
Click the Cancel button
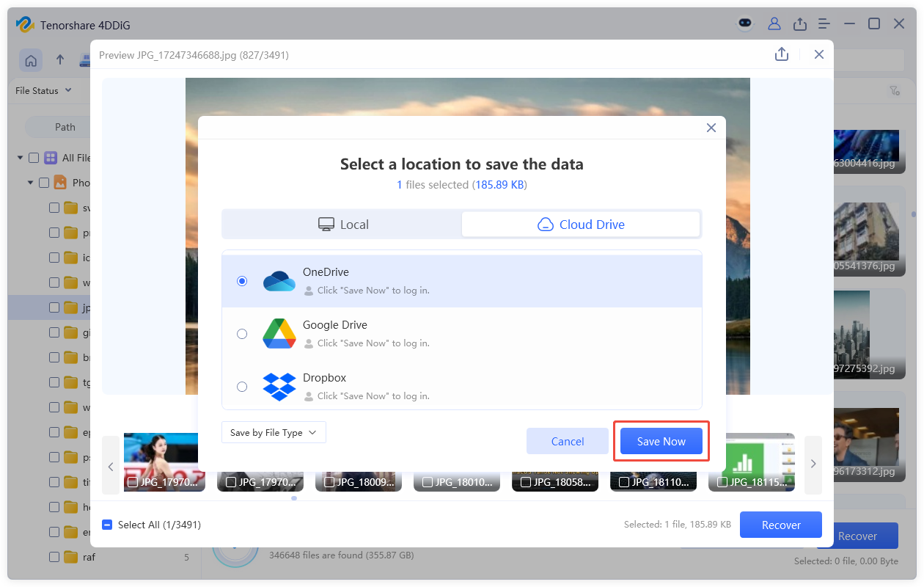tap(568, 441)
